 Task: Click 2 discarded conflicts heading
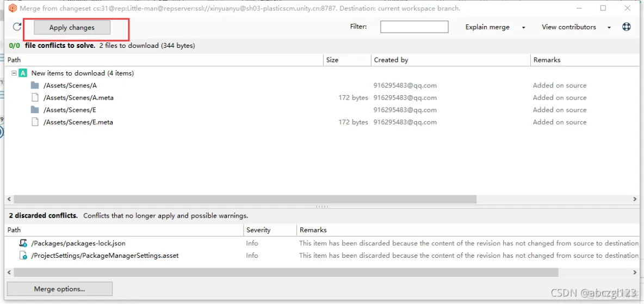point(43,215)
